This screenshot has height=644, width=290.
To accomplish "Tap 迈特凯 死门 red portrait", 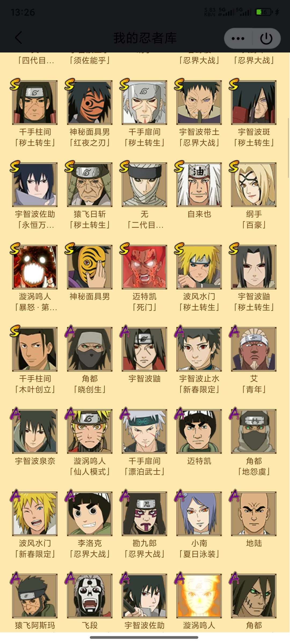I will coord(144,267).
